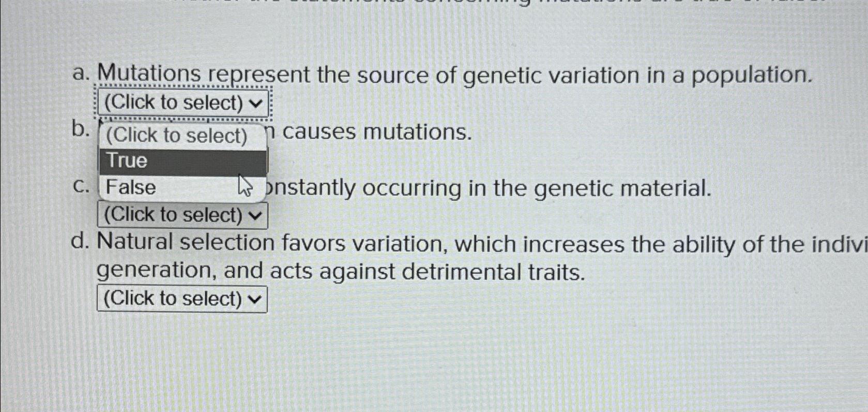
Task: Click statement c about genetic material
Action: (x=486, y=187)
